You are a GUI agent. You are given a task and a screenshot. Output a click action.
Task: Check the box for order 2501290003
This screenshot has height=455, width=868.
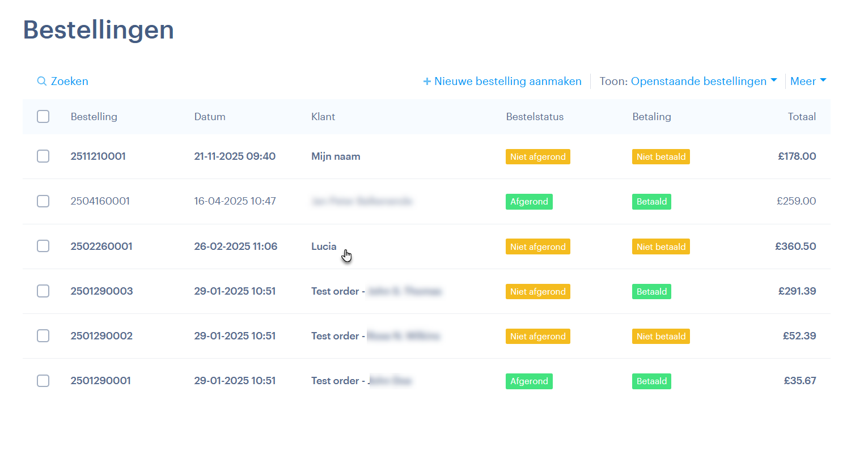pos(43,291)
